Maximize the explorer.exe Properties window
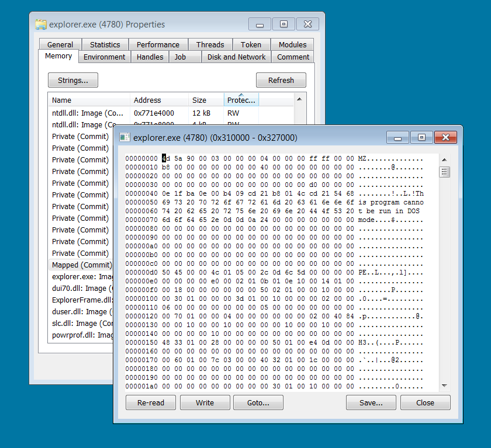Image resolution: width=491 pixels, height=448 pixels. point(283,25)
